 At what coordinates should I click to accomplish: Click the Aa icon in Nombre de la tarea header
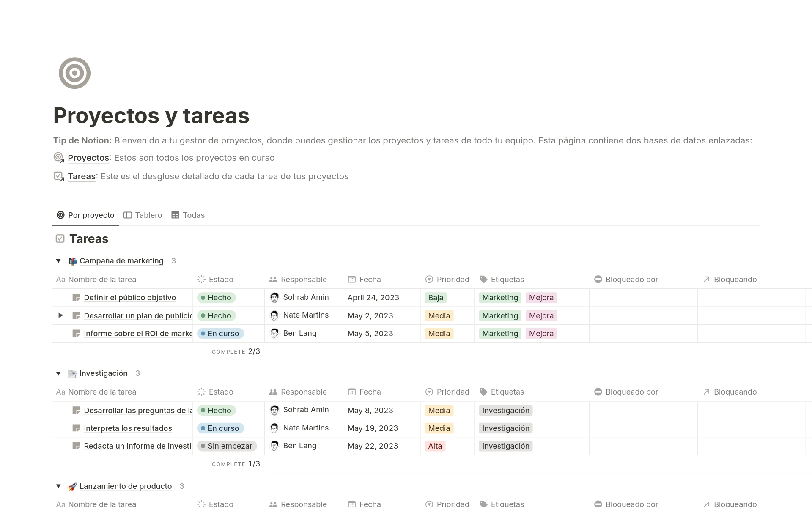click(61, 279)
